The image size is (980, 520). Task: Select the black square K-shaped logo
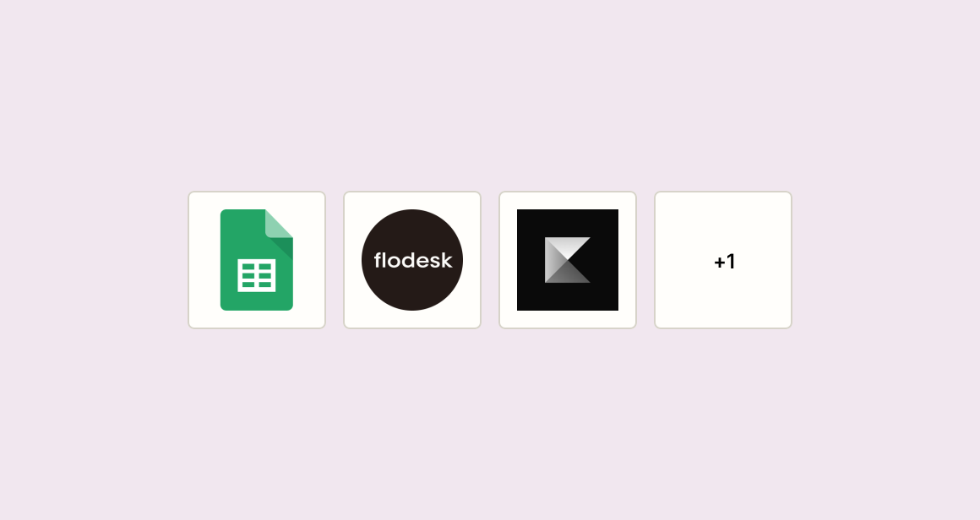pos(568,260)
